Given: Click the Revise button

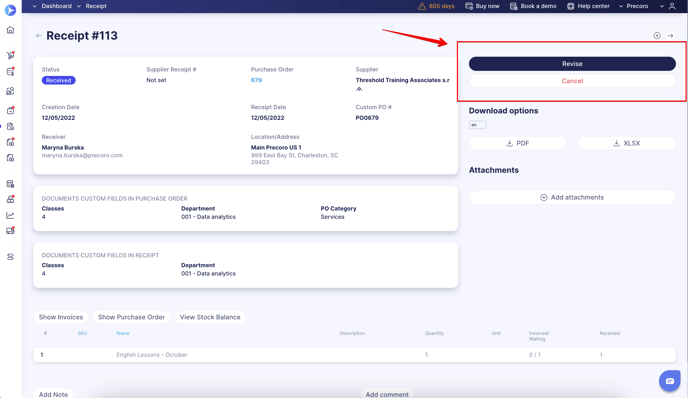Looking at the screenshot, I should coord(572,64).
